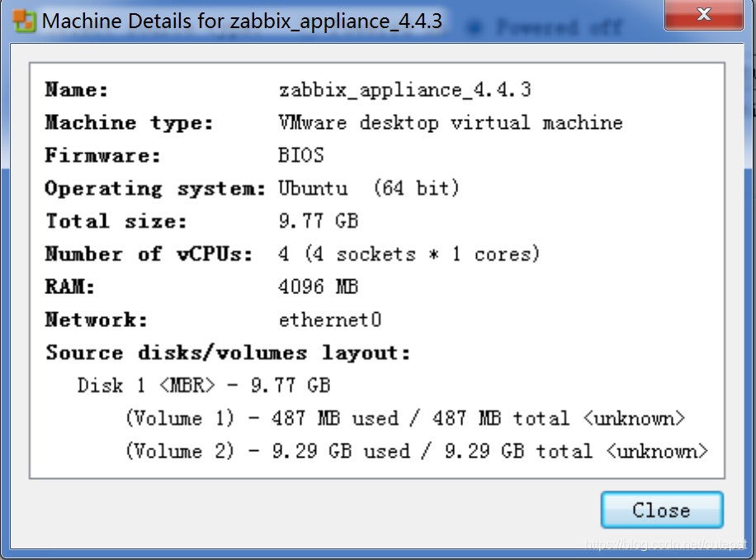Select the Name value 'zabbix_appliance_4.4.3'
The height and width of the screenshot is (560, 756).
tap(405, 90)
